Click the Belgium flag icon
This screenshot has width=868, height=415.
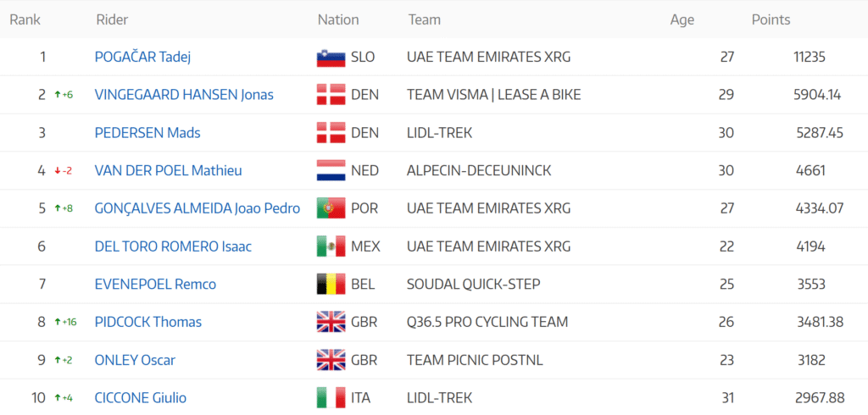tap(331, 285)
